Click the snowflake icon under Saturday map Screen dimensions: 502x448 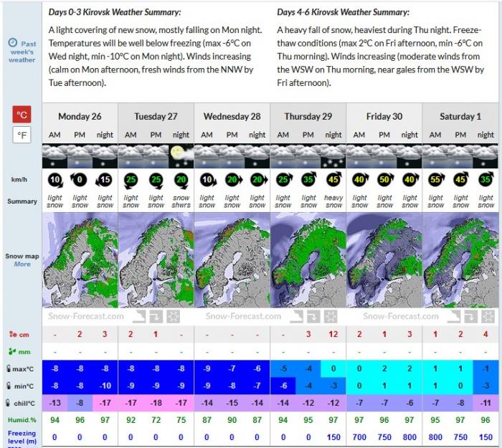click(x=488, y=317)
